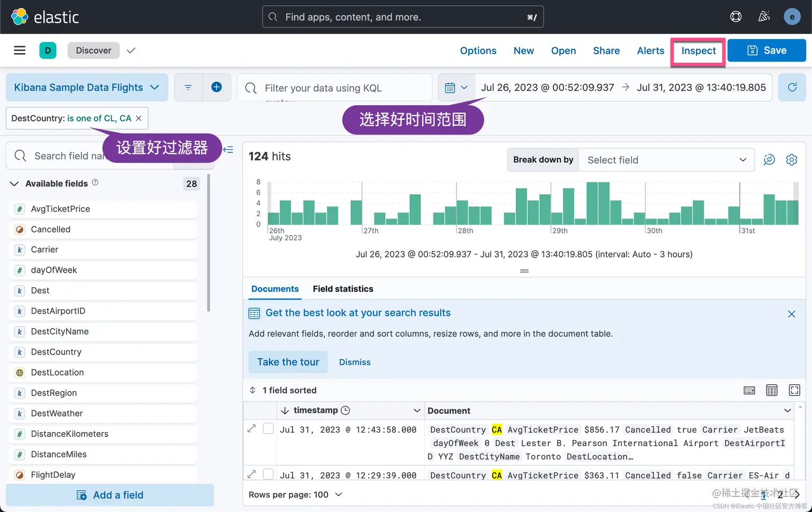Click the Discover breadcrumb

[x=93, y=50]
